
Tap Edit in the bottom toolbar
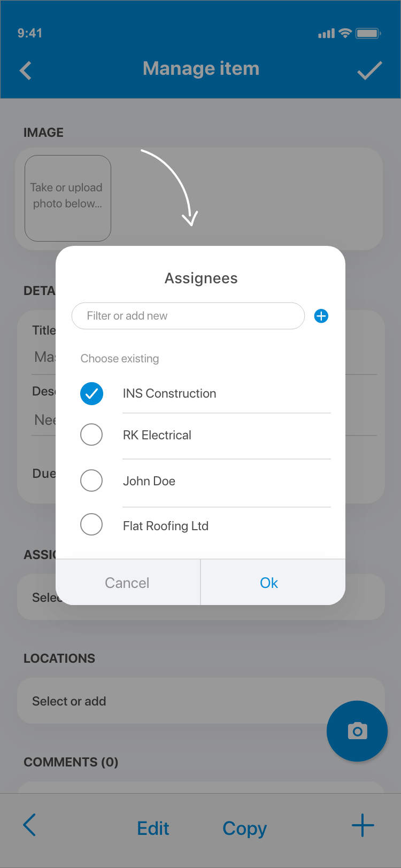[153, 828]
